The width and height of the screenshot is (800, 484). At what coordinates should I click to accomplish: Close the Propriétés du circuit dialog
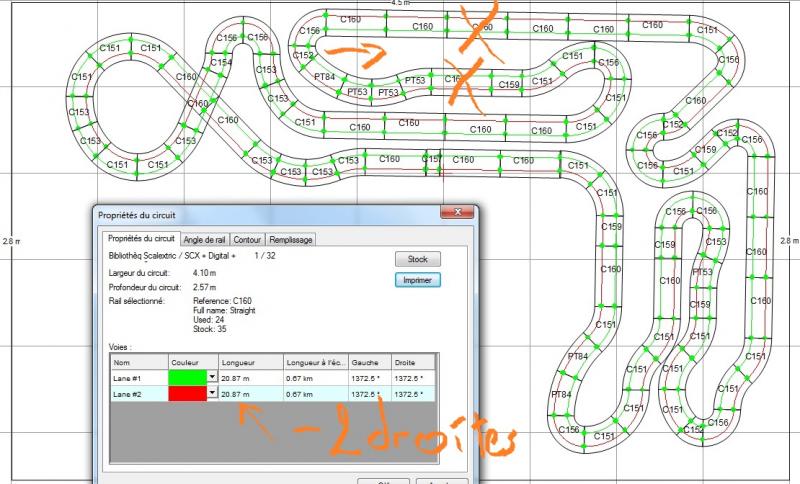click(x=459, y=213)
